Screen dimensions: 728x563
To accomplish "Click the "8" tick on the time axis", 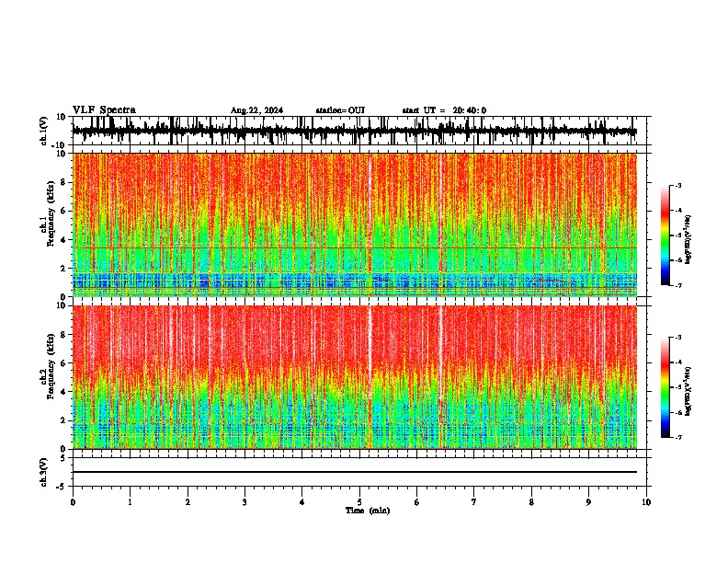I will pos(531,502).
